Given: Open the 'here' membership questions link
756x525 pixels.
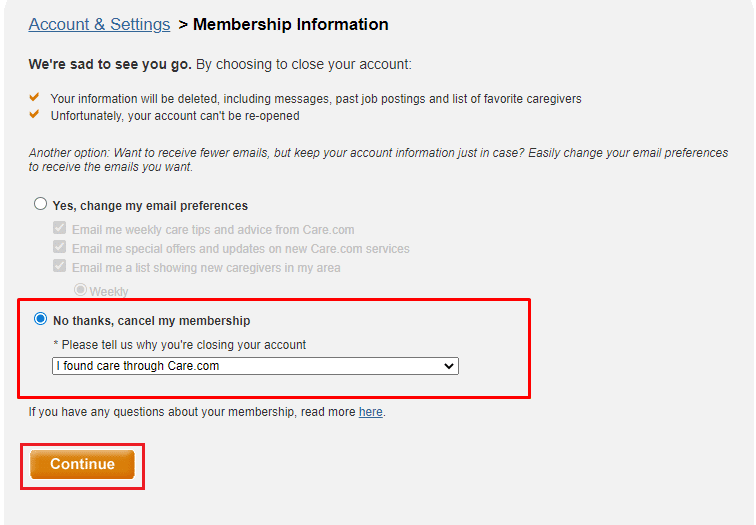Looking at the screenshot, I should tap(371, 412).
